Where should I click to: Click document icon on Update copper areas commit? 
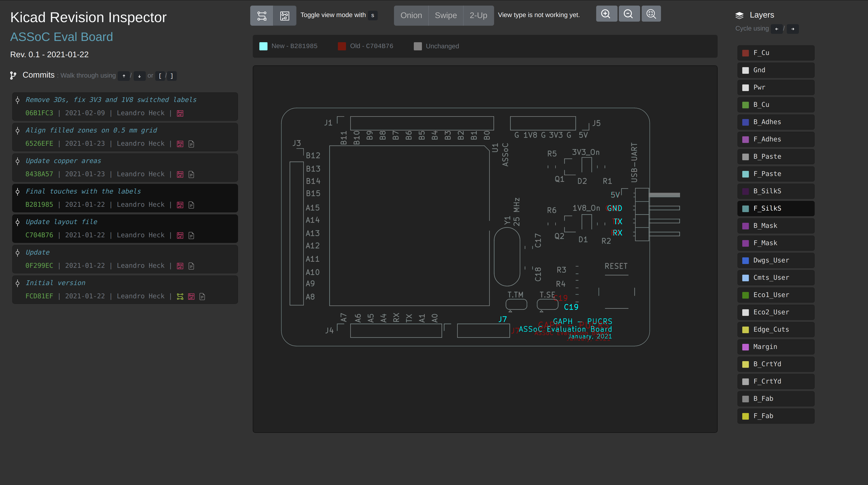tap(191, 174)
